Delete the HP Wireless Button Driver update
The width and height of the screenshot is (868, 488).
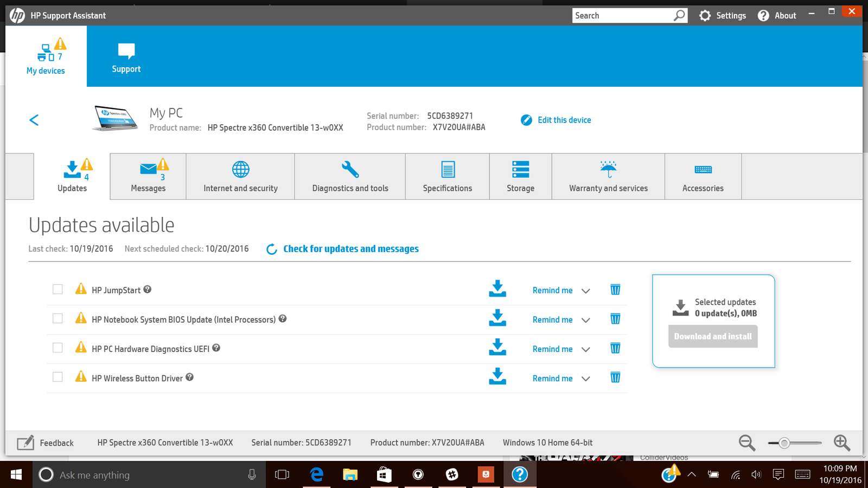coord(615,378)
